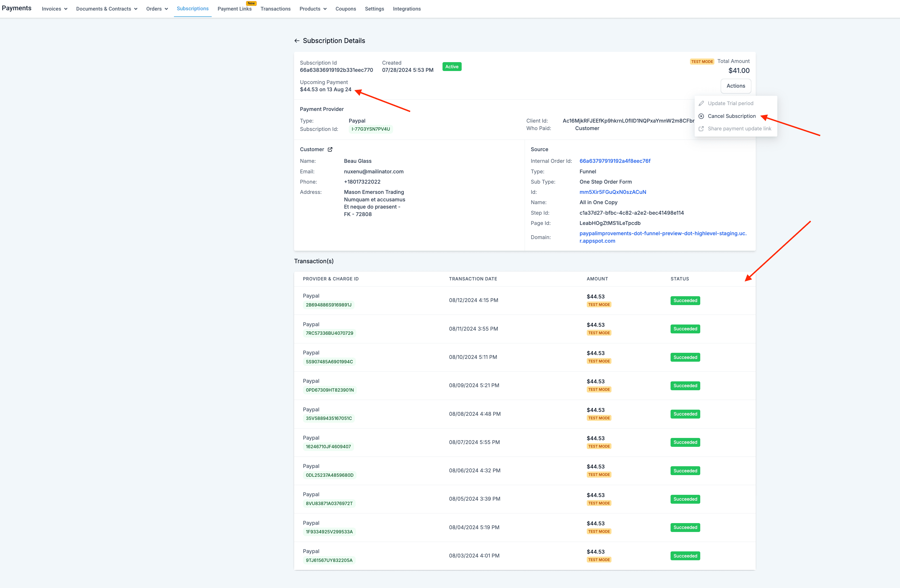Click the $41.00 total amount
Viewport: 900px width, 588px height.
[739, 71]
